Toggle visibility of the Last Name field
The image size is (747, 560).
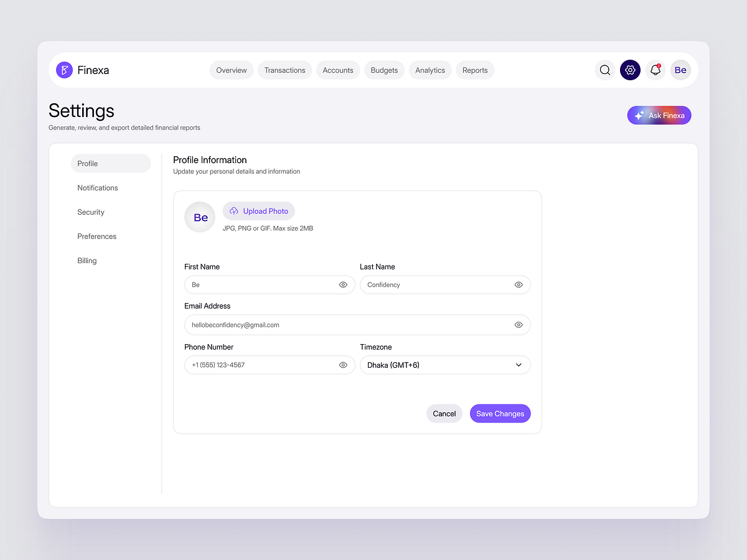coord(519,284)
